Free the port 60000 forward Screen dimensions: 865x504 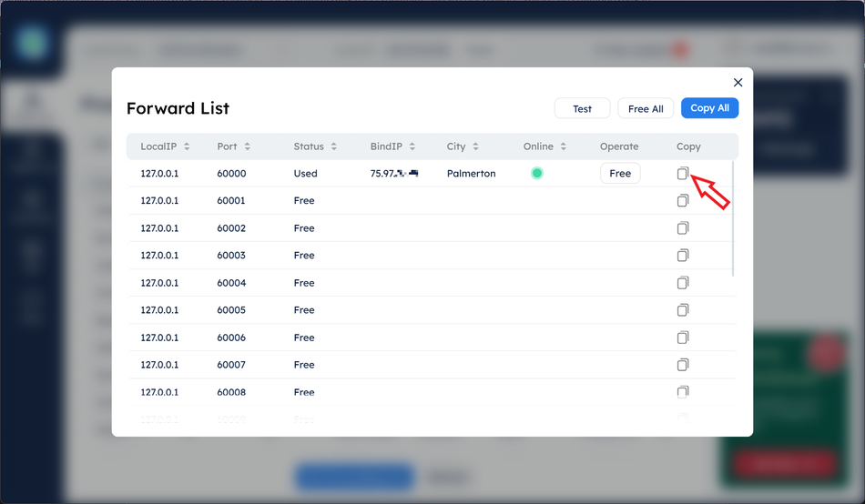(620, 174)
